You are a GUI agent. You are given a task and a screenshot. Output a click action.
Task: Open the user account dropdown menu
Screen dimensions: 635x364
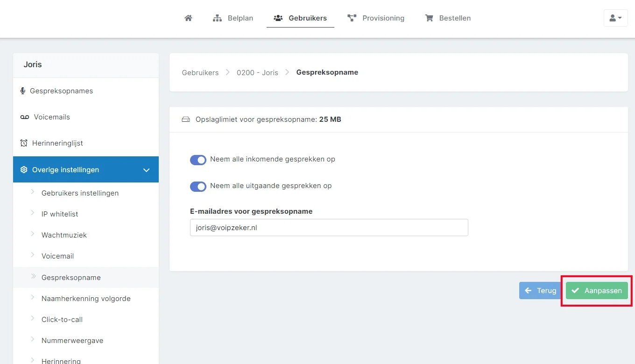(615, 18)
